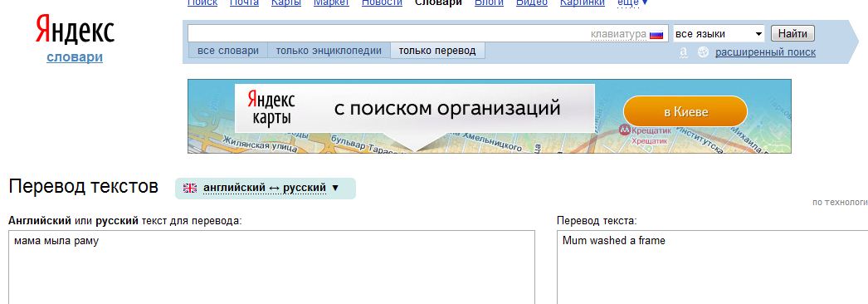Open the 'расширенный поиск' link
Screen dimensions: 868x304
click(765, 52)
